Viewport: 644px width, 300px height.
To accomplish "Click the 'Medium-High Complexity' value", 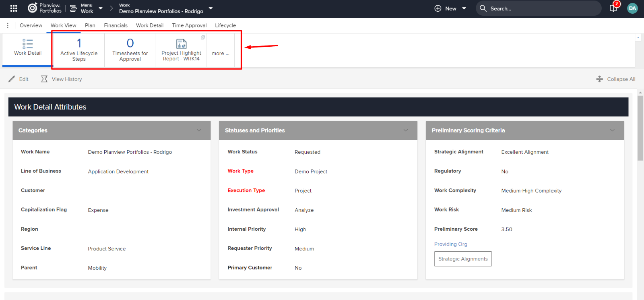I will pyautogui.click(x=531, y=191).
